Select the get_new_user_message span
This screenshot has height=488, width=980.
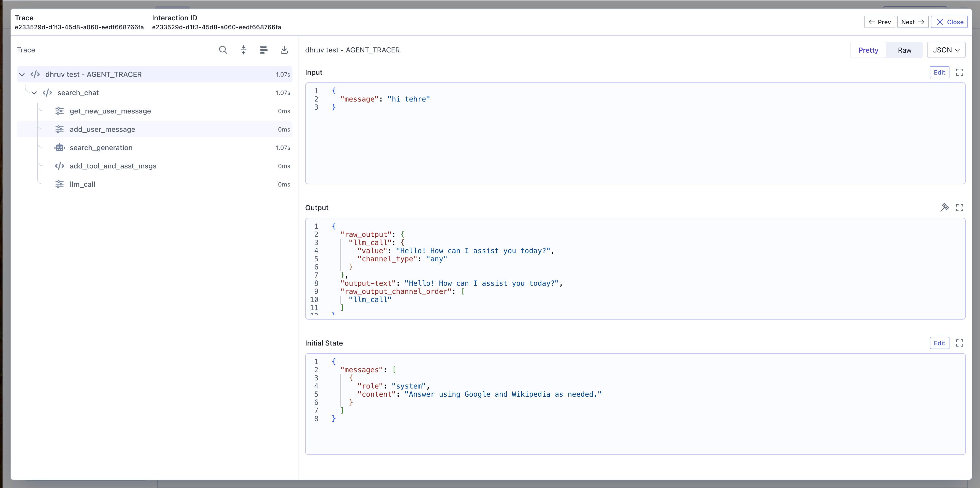(x=110, y=111)
